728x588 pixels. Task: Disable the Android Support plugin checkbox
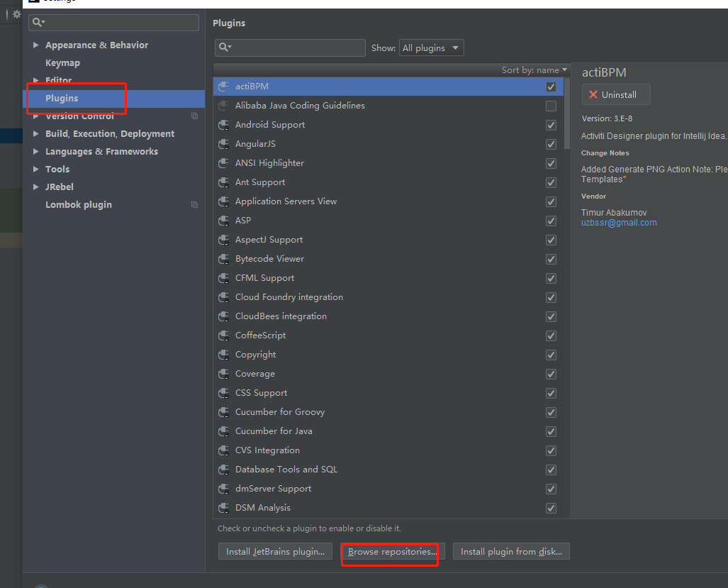click(551, 125)
